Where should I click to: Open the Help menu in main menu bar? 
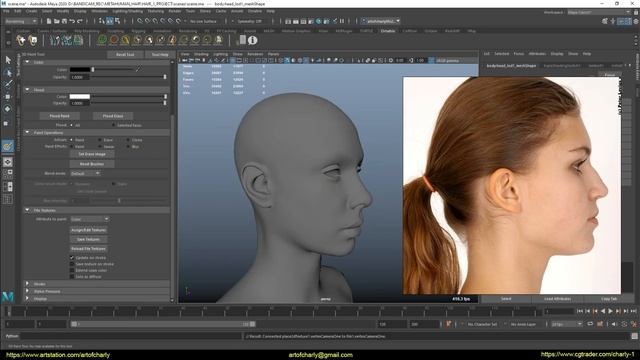click(271, 11)
